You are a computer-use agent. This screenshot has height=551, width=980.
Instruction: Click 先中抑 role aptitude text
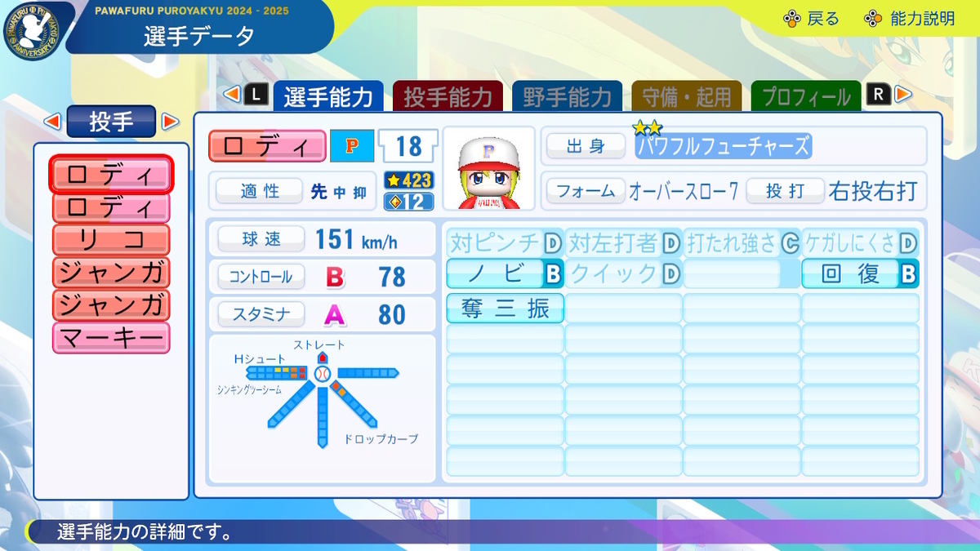(341, 192)
